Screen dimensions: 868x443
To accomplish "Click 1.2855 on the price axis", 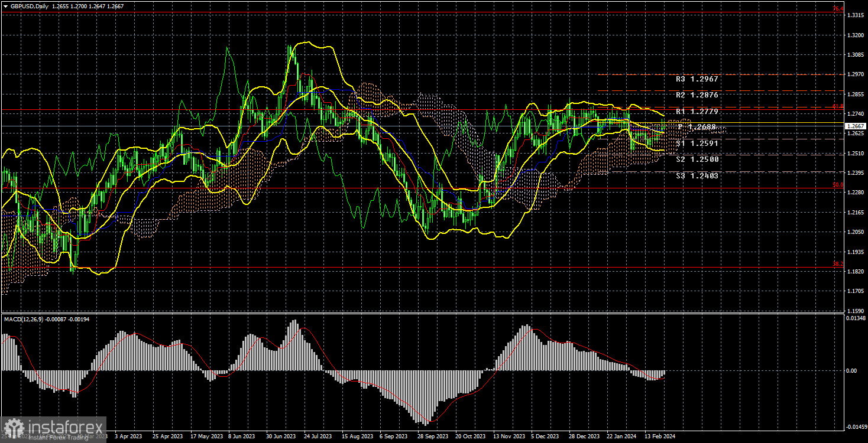I will click(x=856, y=95).
